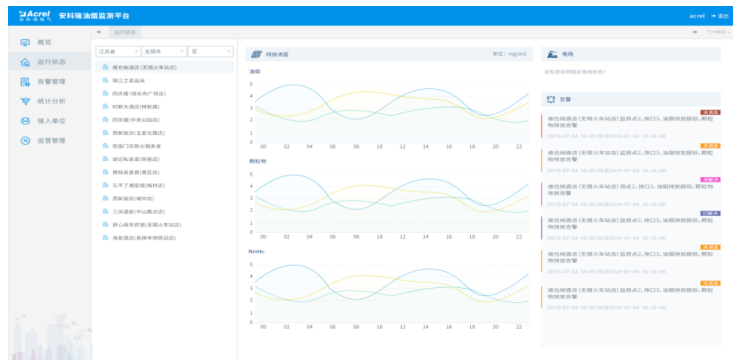Click the acrel username in header
This screenshot has width=738, height=364.
tap(697, 16)
